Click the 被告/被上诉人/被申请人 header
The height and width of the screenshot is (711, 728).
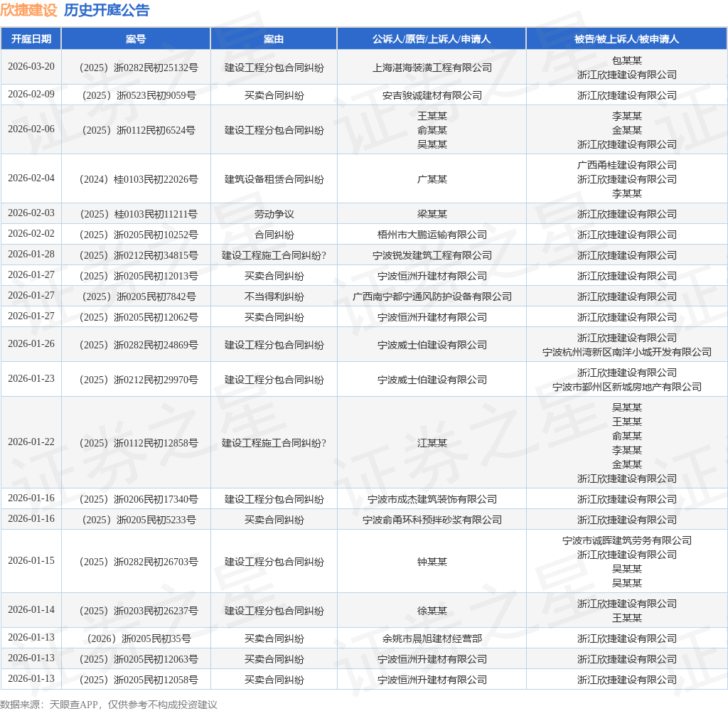pyautogui.click(x=626, y=39)
